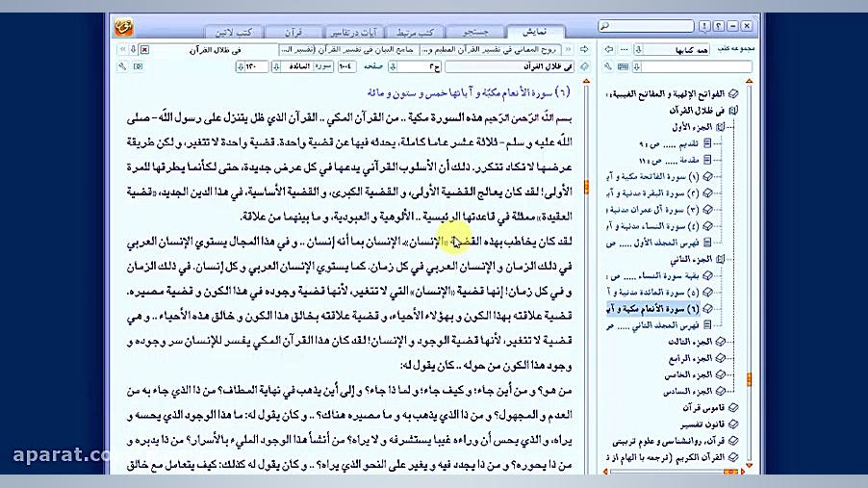Select the روح المعاني book tab
Image resolution: width=868 pixels, height=488 pixels.
[x=491, y=49]
